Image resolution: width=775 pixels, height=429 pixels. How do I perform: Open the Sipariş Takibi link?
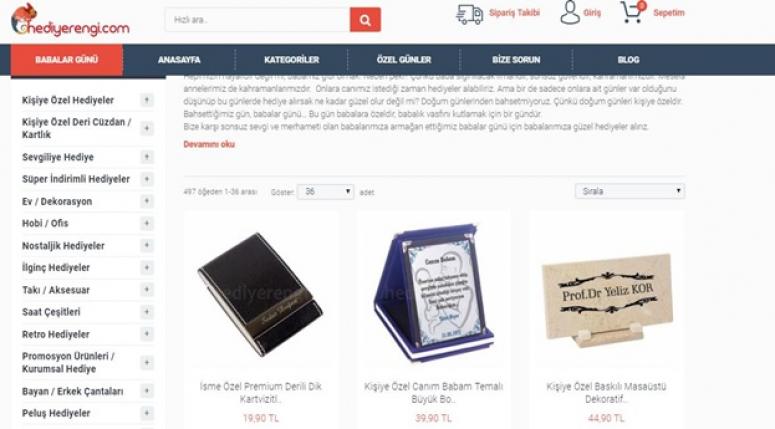click(514, 13)
